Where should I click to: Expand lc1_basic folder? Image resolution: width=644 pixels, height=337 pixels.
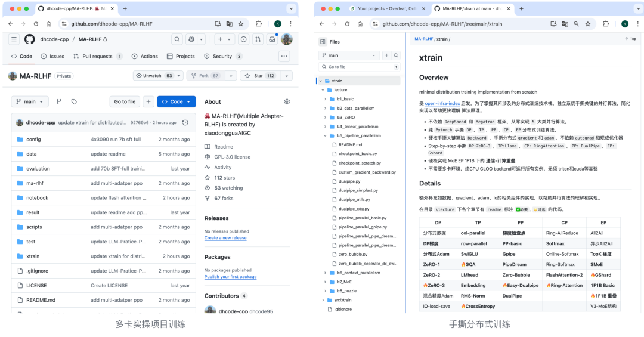point(326,99)
